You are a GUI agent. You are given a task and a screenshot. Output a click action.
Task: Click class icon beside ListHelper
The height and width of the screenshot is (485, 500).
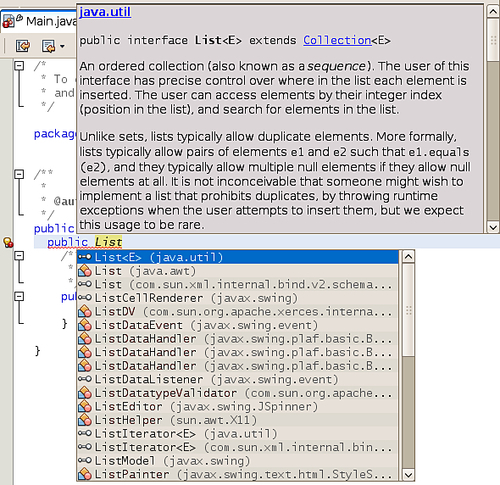coord(85,420)
